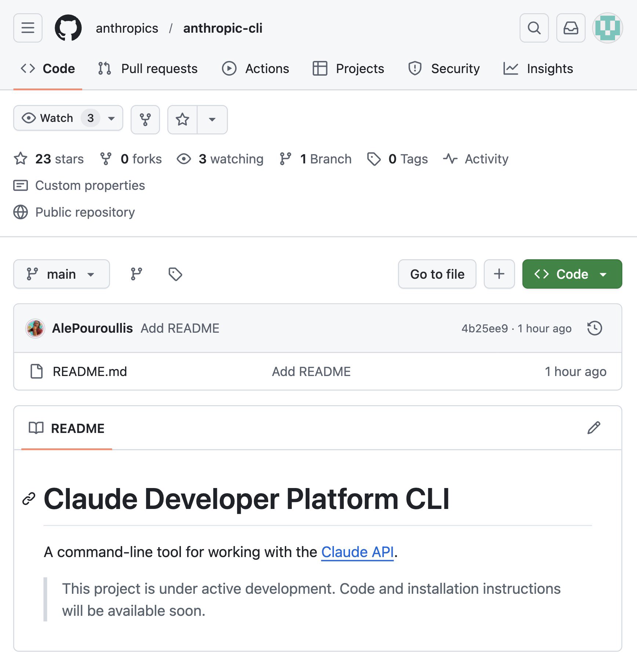637x672 pixels.
Task: Fork this repository using fork icon button
Action: click(x=145, y=119)
